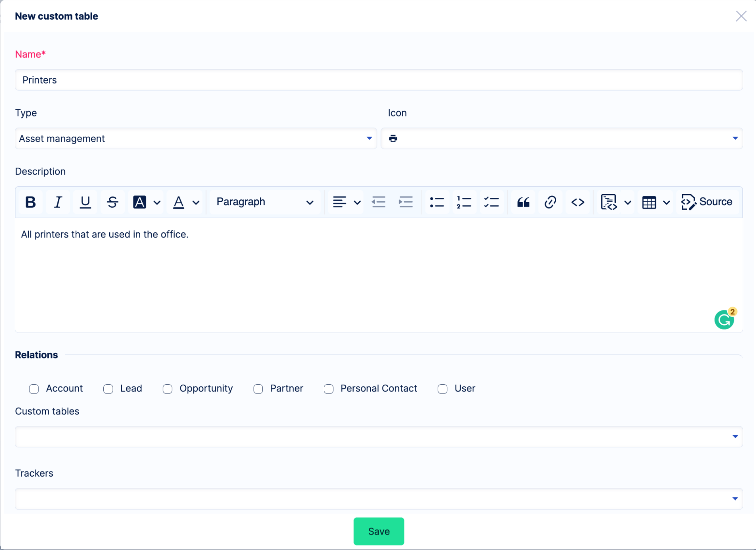This screenshot has width=756, height=550.
Task: Tick the Personal Contact checkbox
Action: [328, 389]
